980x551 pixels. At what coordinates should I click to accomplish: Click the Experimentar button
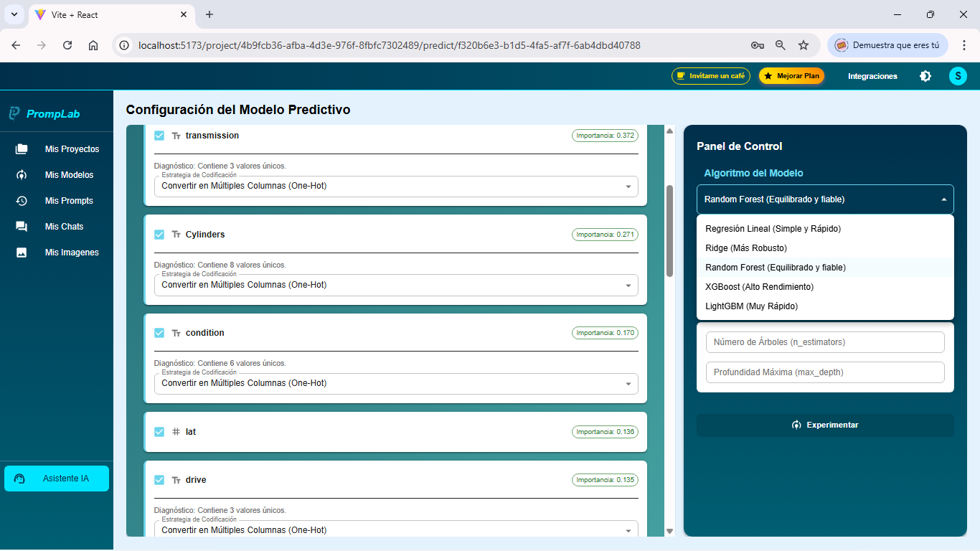point(825,425)
